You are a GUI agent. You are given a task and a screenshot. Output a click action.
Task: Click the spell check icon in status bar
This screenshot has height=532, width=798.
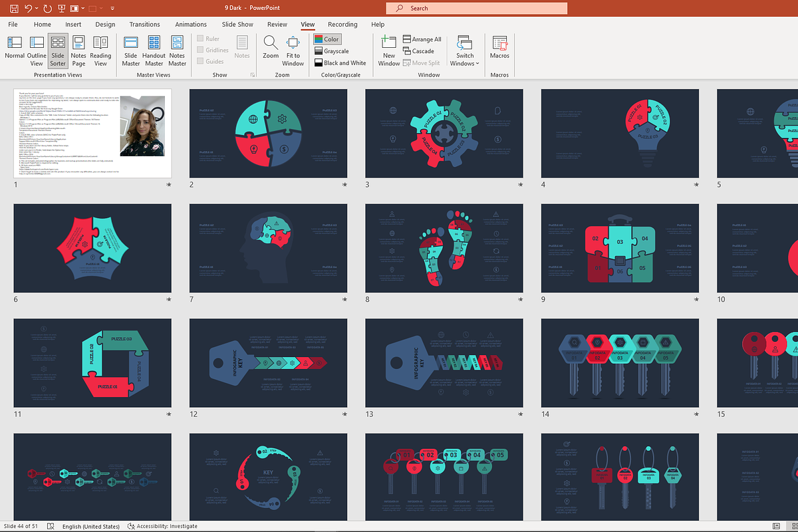(x=51, y=526)
